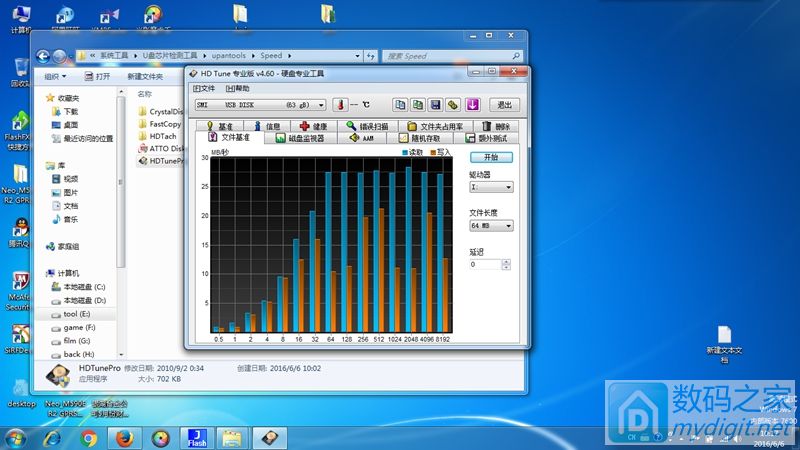Open Google Chrome from the taskbar
Viewport: 800px width, 450px height.
click(89, 438)
